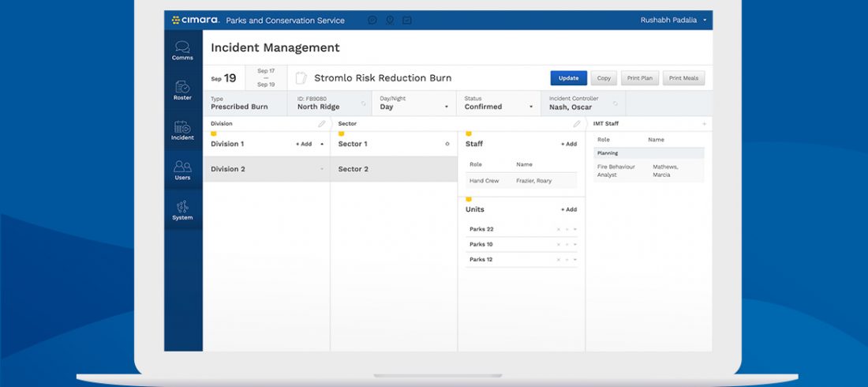Screen dimensions: 868x387
Task: Click the blue Update button
Action: [568, 78]
